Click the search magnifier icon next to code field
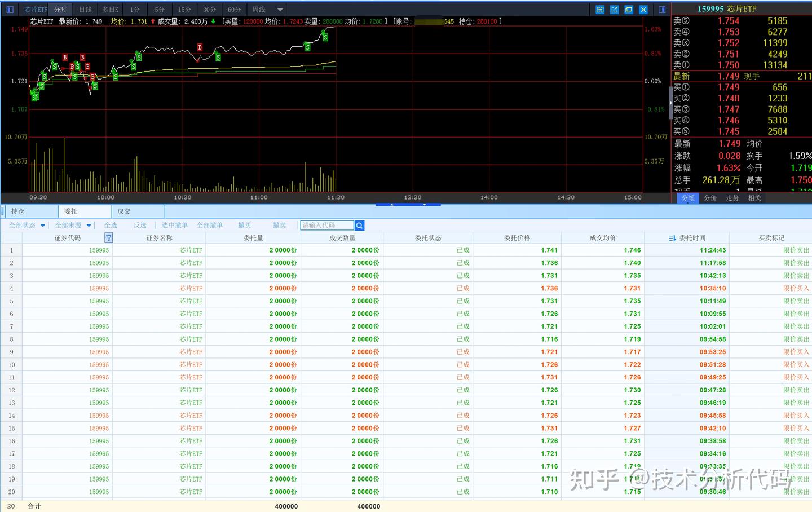812x512 pixels. pyautogui.click(x=359, y=226)
